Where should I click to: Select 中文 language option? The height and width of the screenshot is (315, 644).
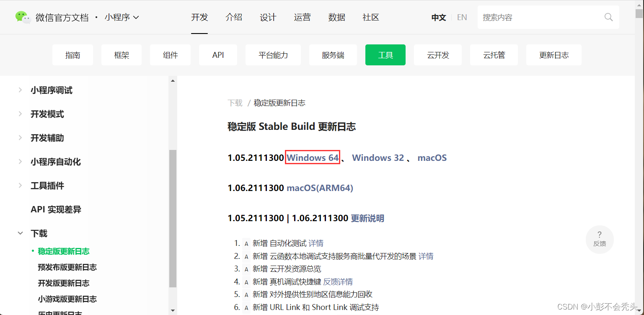(x=438, y=17)
